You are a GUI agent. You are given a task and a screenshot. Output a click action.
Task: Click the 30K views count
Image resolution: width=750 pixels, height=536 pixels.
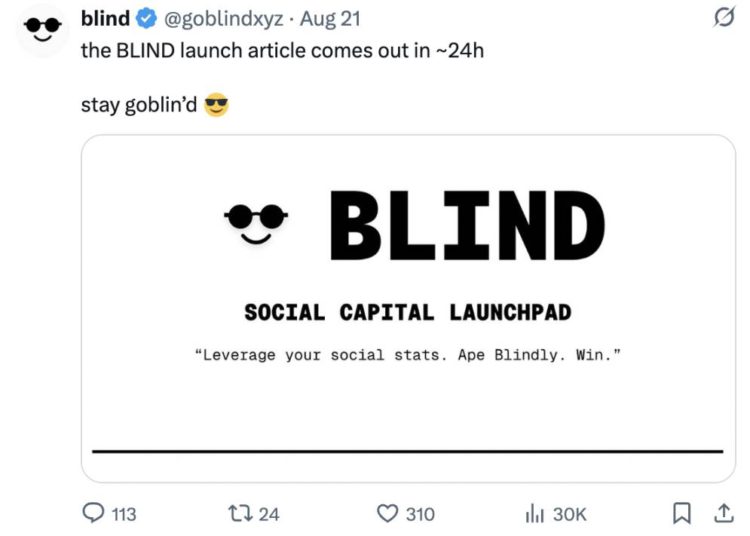pos(569,514)
